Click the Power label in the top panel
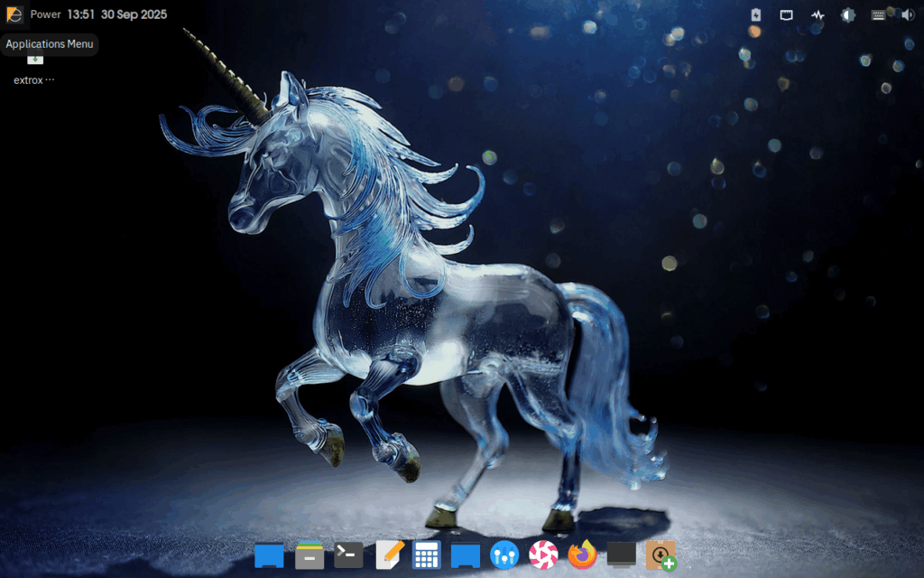 coord(45,14)
